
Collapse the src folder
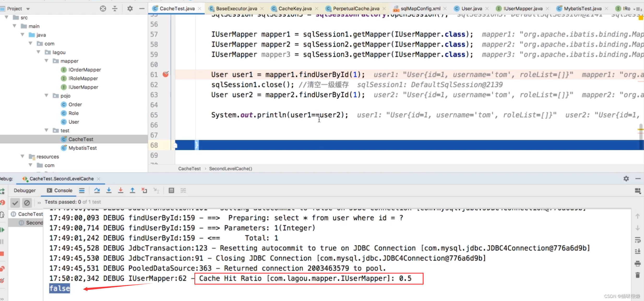point(7,18)
